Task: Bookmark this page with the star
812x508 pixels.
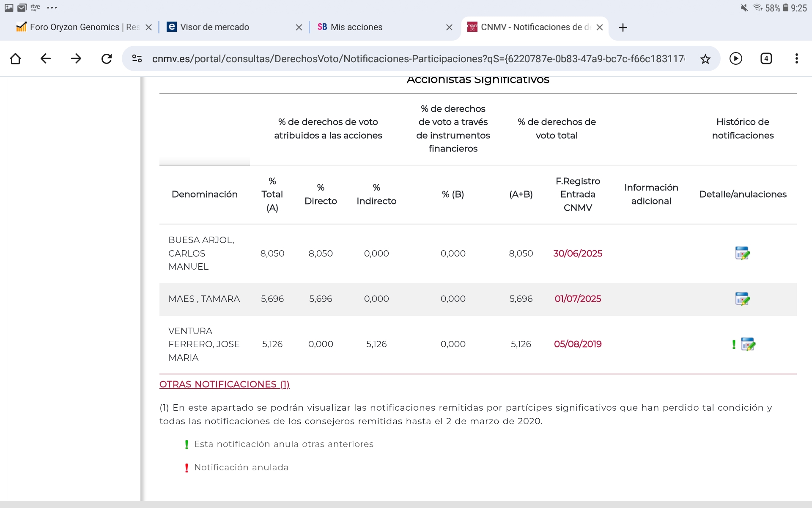Action: tap(705, 59)
